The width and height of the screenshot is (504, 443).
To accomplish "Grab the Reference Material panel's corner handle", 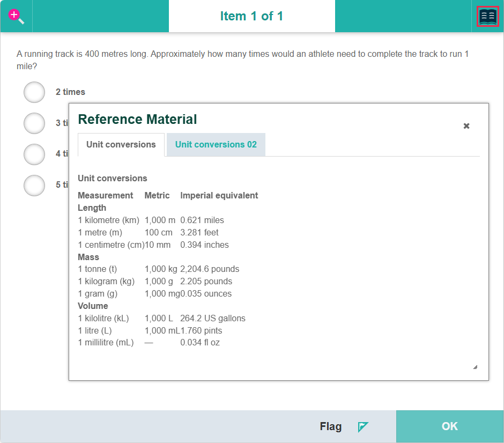I will (476, 367).
